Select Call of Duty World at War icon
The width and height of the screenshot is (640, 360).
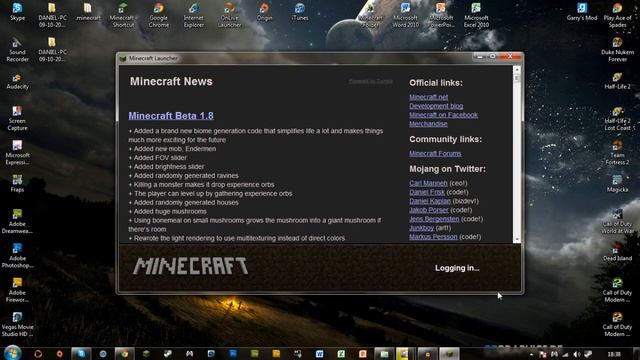point(617,221)
